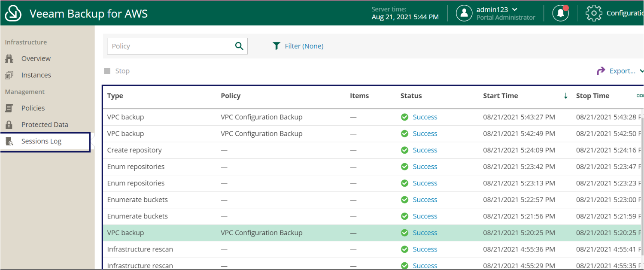Sort by the Type column header
This screenshot has height=270, width=644.
(115, 96)
